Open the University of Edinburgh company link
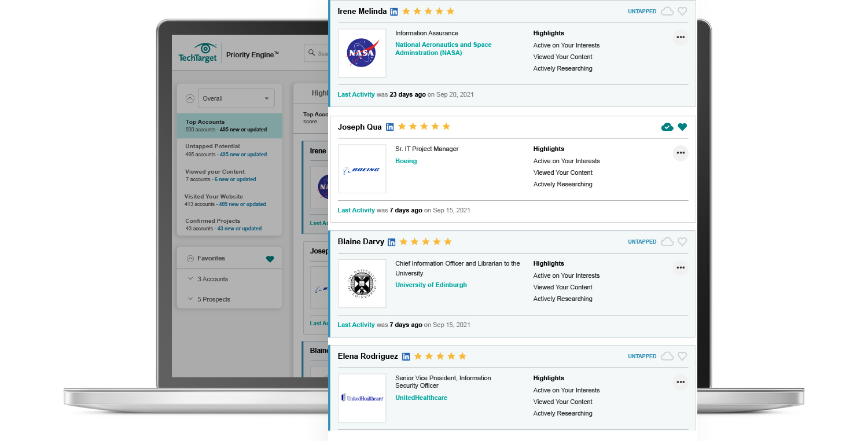Image resolution: width=868 pixels, height=441 pixels. (431, 285)
